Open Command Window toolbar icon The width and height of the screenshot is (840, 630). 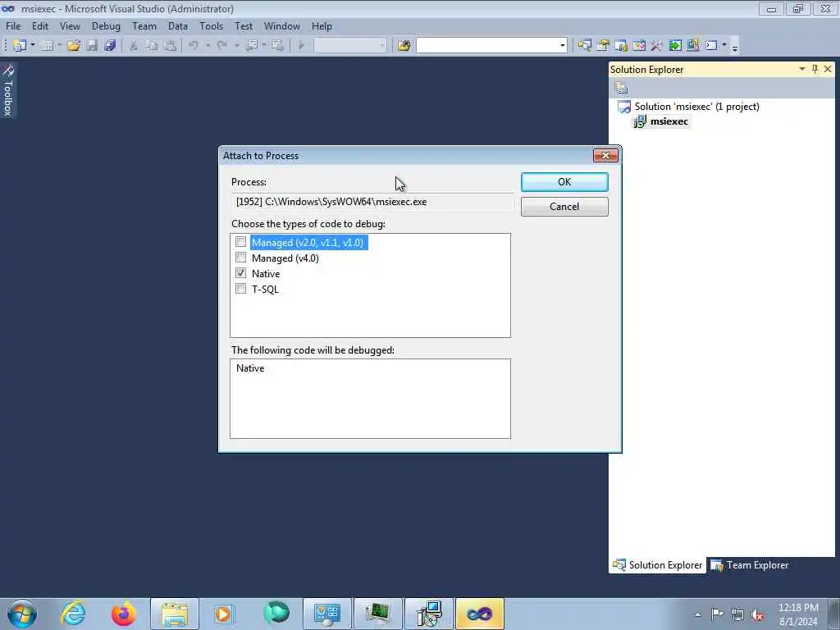pos(711,46)
